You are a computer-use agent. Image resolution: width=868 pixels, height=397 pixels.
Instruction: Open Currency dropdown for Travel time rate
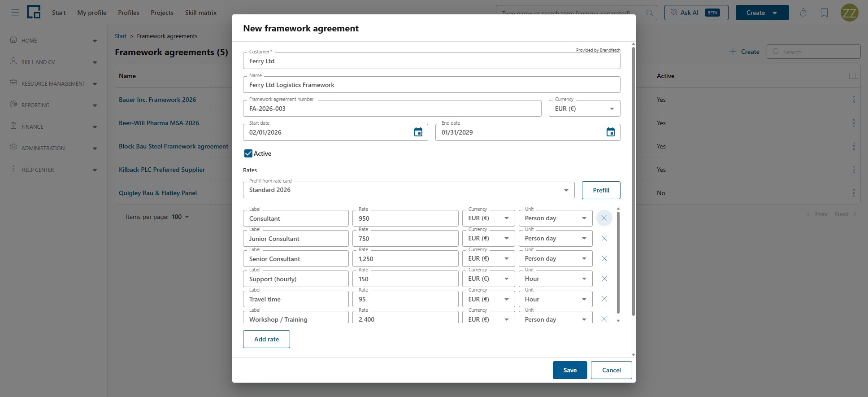[488, 299]
